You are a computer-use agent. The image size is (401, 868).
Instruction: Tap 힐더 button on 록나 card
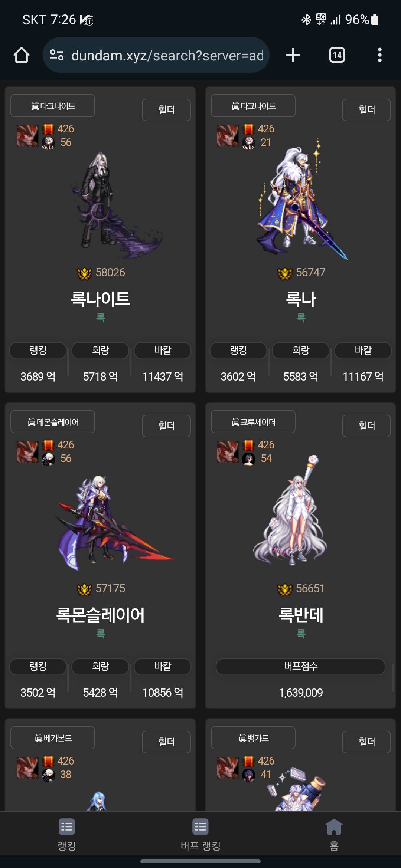coord(366,110)
